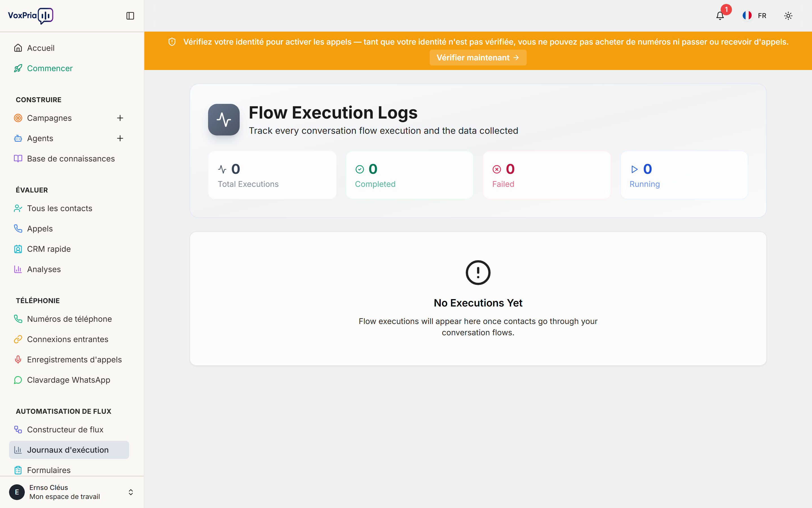The image size is (812, 508).
Task: Click the Completed stat card
Action: point(409,175)
